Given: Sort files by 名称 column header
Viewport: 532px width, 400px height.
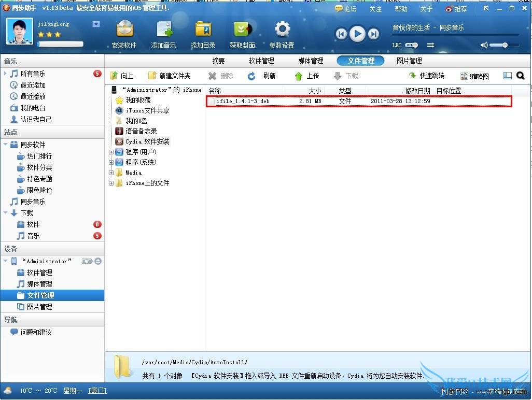Looking at the screenshot, I should [x=244, y=91].
